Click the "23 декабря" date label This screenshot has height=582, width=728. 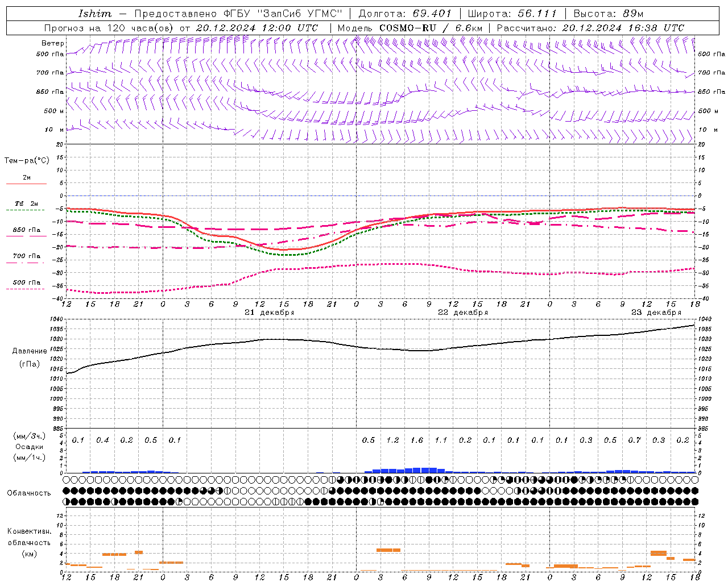click(x=656, y=313)
